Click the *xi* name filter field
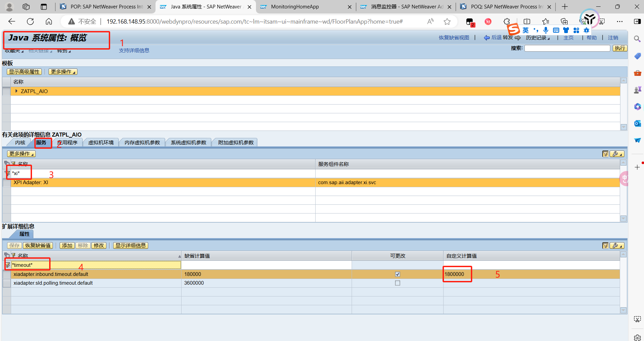This screenshot has height=341, width=644. pyautogui.click(x=163, y=173)
